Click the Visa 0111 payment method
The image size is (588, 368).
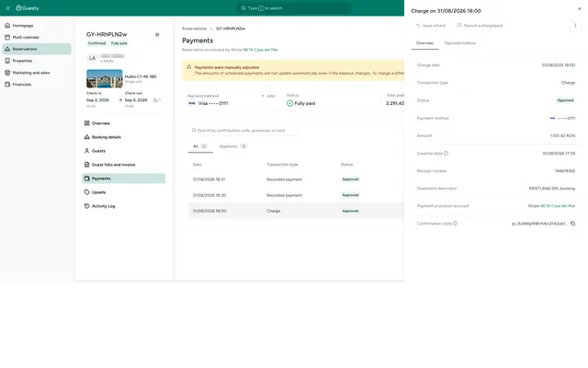click(208, 103)
